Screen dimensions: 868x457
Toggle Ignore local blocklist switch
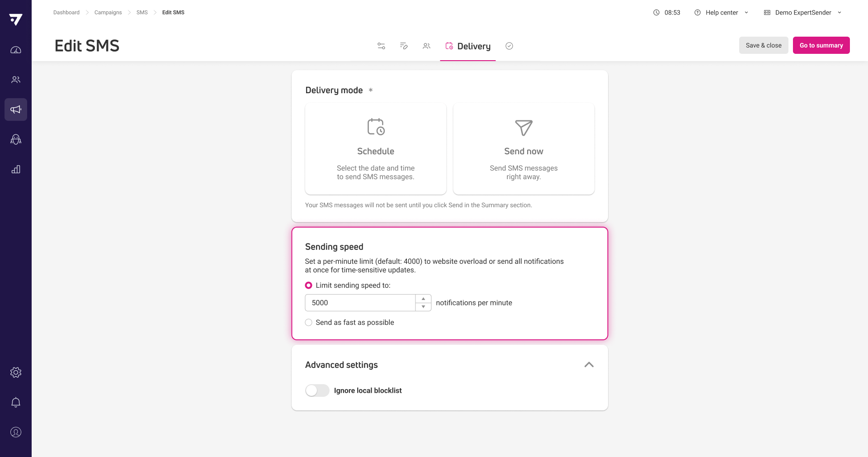click(x=317, y=390)
